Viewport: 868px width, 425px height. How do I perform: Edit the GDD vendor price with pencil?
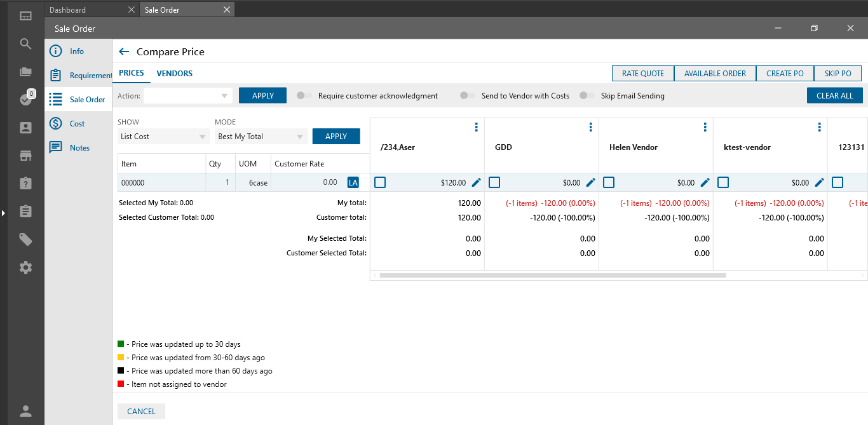(x=590, y=182)
